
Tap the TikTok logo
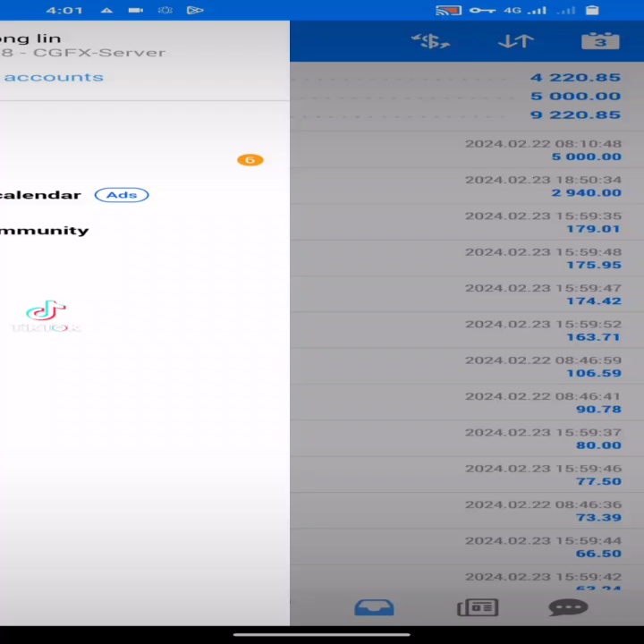pyautogui.click(x=46, y=316)
